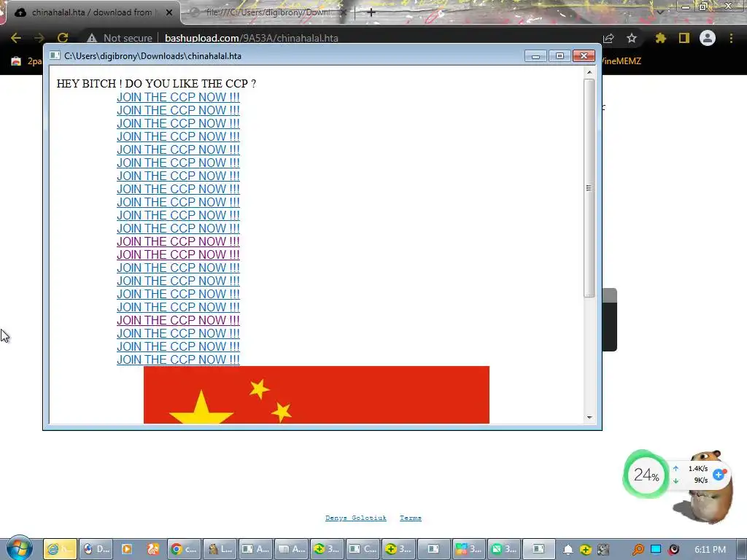Click the 24% memory usage circle
The image size is (747, 560).
(646, 475)
